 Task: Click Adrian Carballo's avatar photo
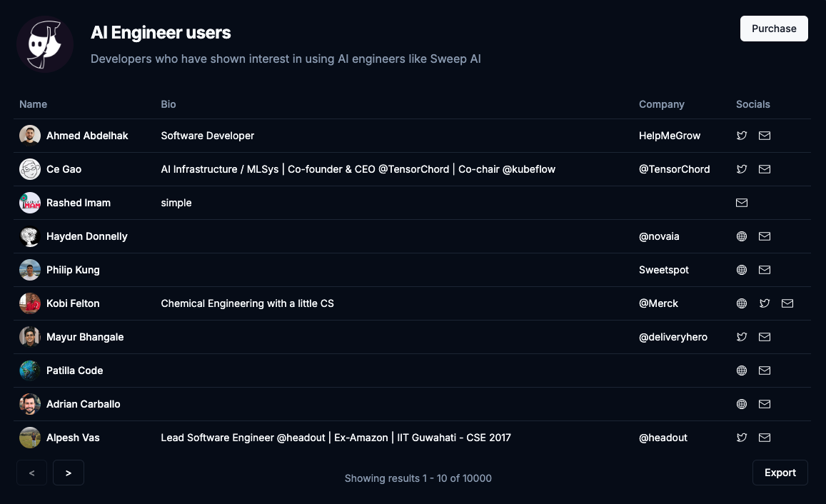pos(30,404)
